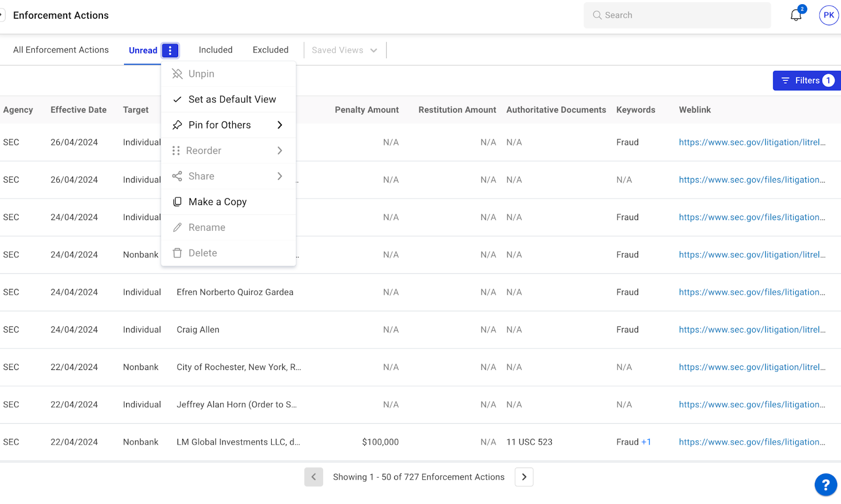
Task: Toggle Set as Default View checkmark
Action: (x=232, y=99)
